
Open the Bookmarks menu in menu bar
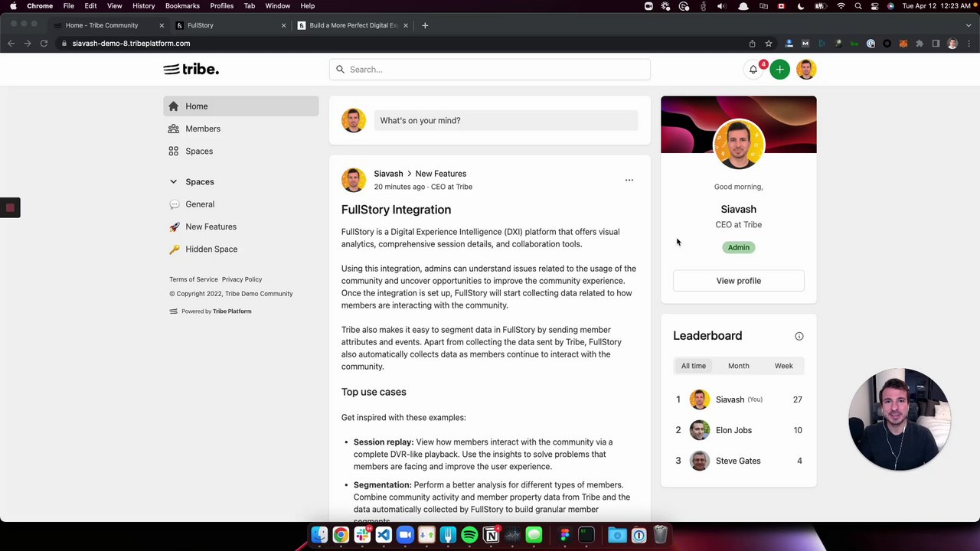coord(182,6)
